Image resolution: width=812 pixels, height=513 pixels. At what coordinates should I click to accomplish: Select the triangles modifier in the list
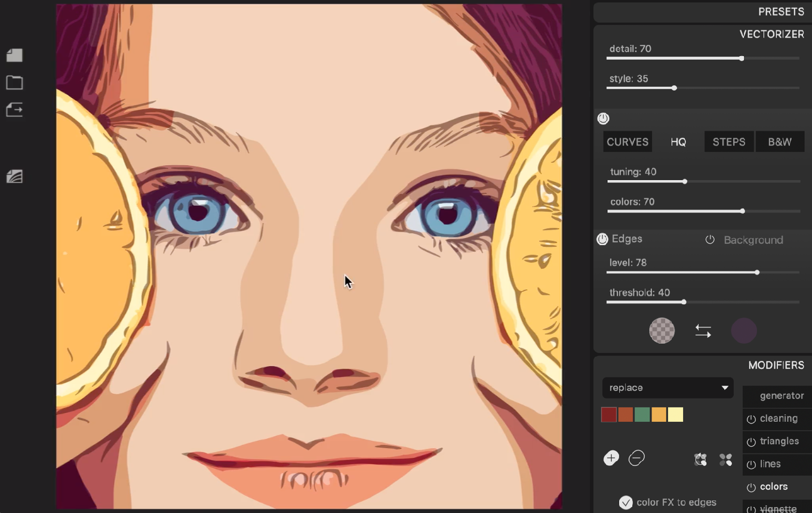coord(779,441)
